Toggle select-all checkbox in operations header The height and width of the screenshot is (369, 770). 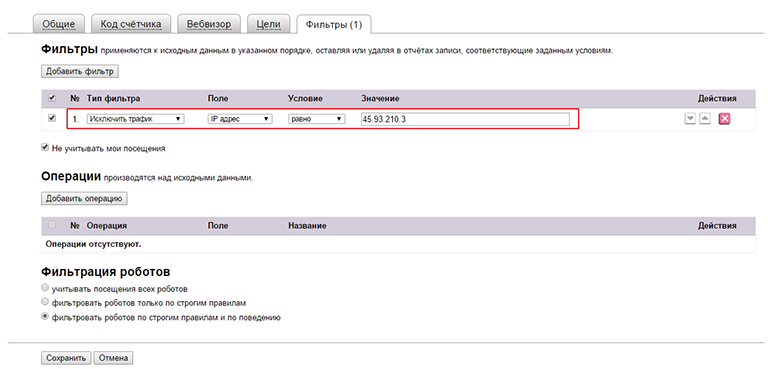(52, 225)
